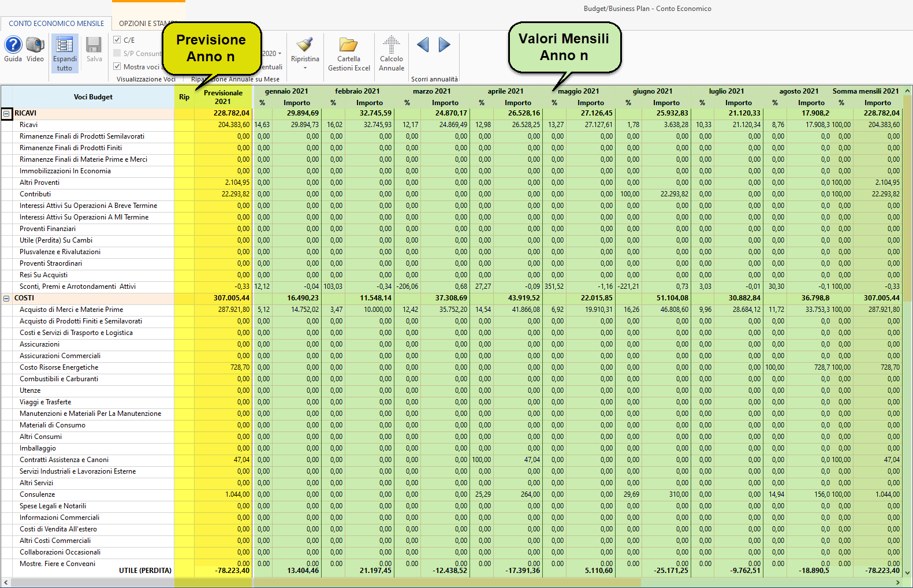
Task: Toggle the Mostra voci checkbox
Action: point(117,66)
